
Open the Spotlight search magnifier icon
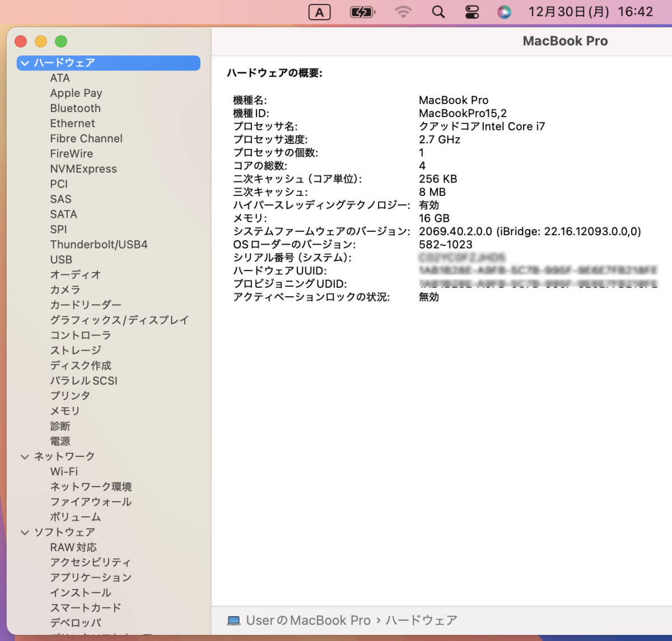438,12
